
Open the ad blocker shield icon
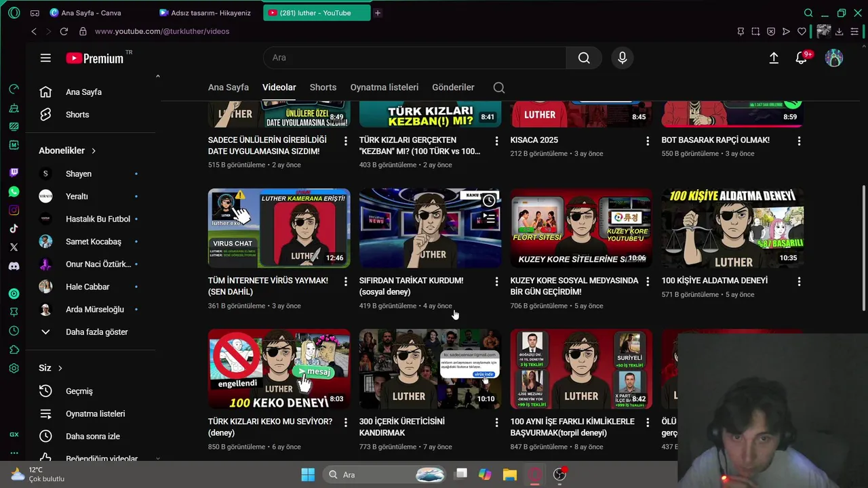(771, 31)
